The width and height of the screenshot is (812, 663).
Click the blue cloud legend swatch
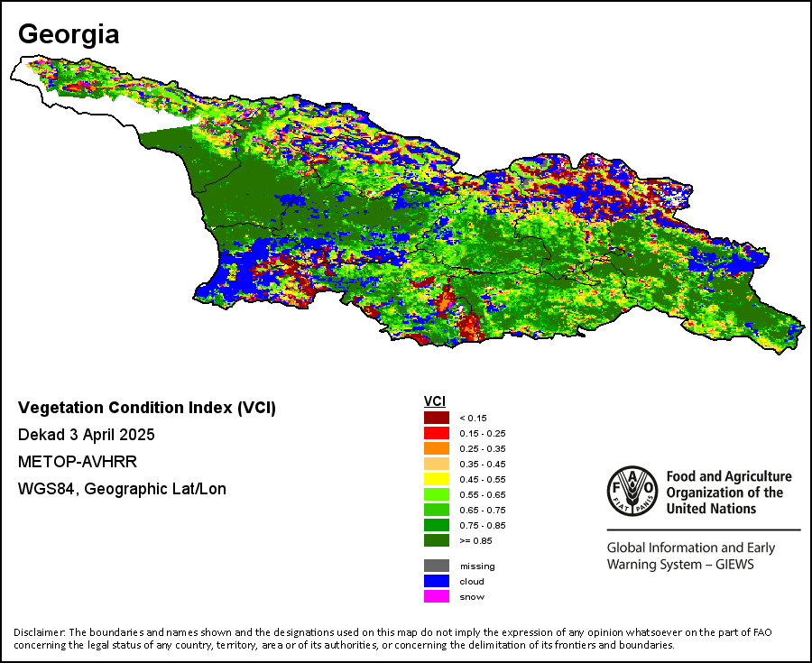click(x=437, y=581)
